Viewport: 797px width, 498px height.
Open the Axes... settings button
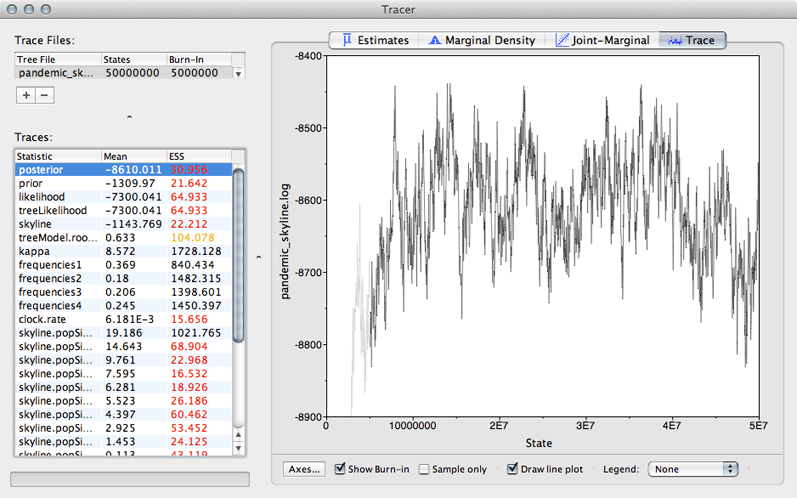(x=304, y=469)
